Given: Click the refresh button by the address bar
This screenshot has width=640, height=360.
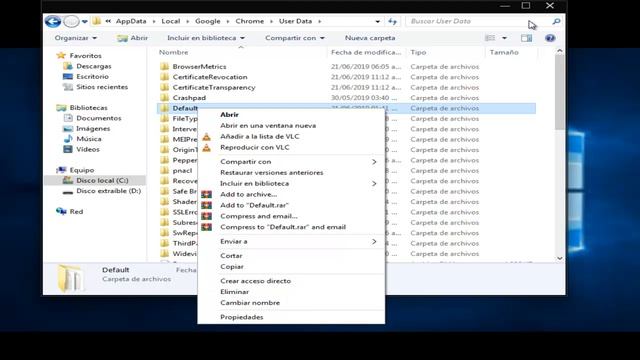Looking at the screenshot, I should 392,21.
